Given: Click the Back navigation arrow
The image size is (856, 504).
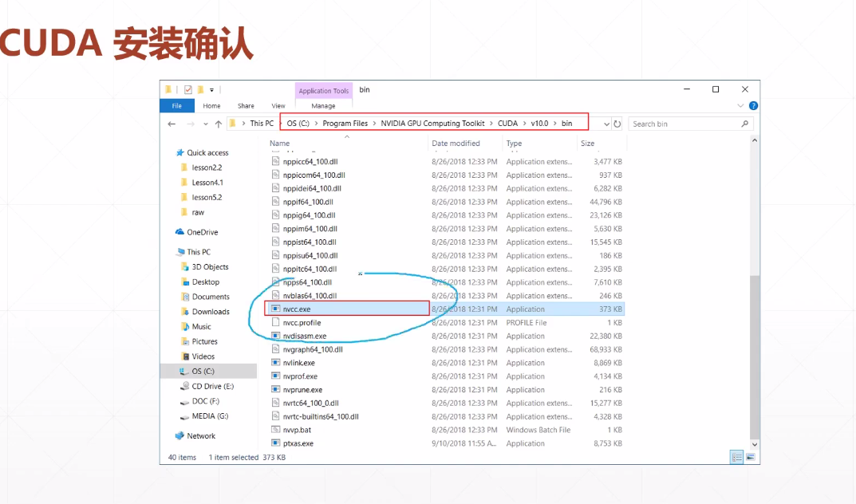Looking at the screenshot, I should coord(172,124).
